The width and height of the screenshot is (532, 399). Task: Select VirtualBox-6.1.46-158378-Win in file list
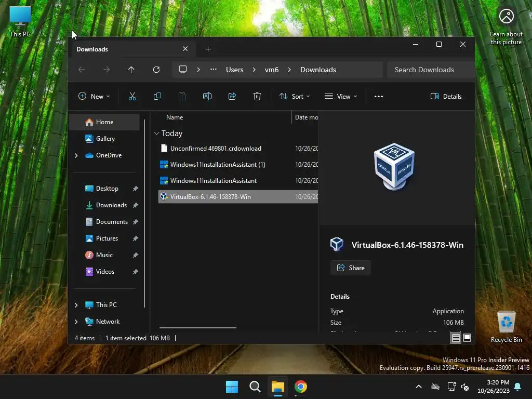[x=238, y=197]
